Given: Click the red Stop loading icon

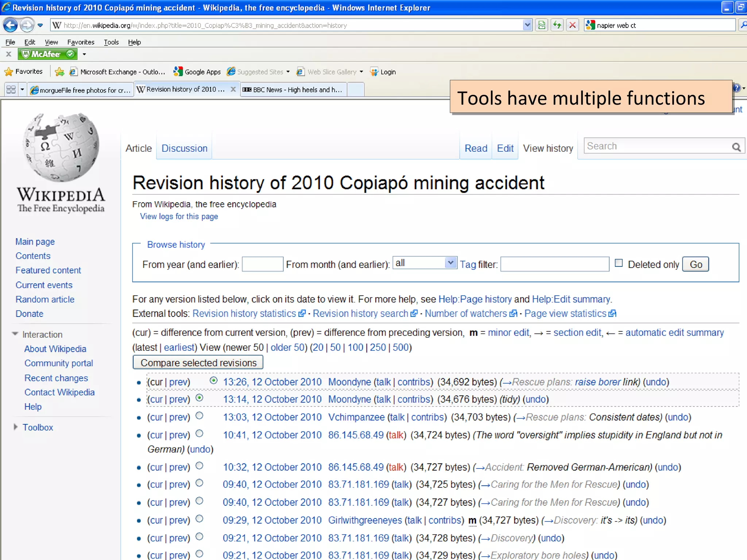Looking at the screenshot, I should click(x=573, y=25).
